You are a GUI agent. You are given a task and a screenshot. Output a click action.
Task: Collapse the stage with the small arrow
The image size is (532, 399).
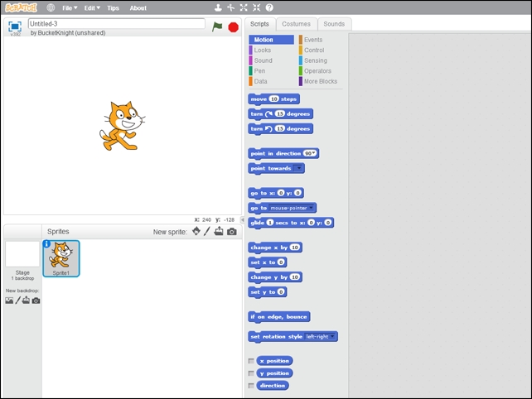pos(242,219)
